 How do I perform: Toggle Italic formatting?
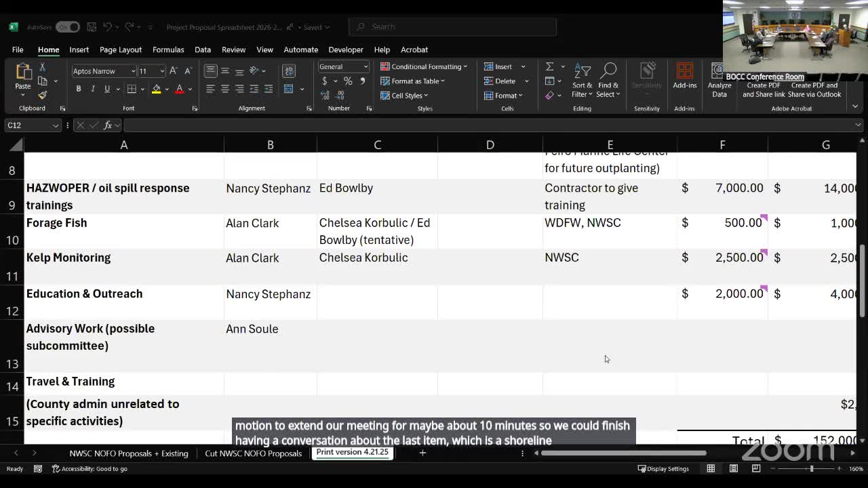point(93,89)
